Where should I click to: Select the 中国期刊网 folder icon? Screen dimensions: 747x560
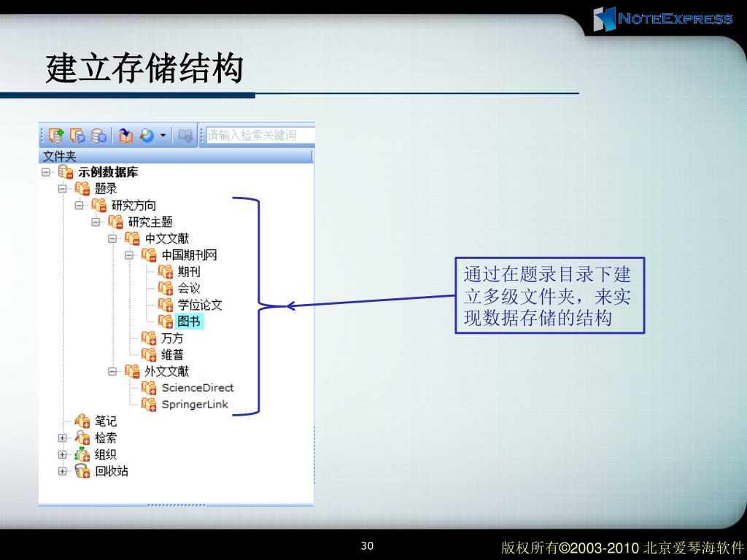149,255
